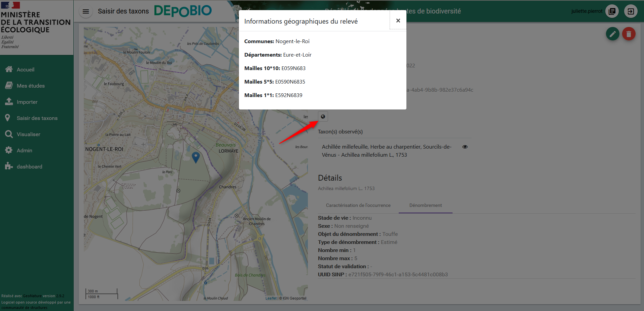Image resolution: width=644 pixels, height=311 pixels.
Task: Click the blue map marker pin
Action: click(196, 157)
